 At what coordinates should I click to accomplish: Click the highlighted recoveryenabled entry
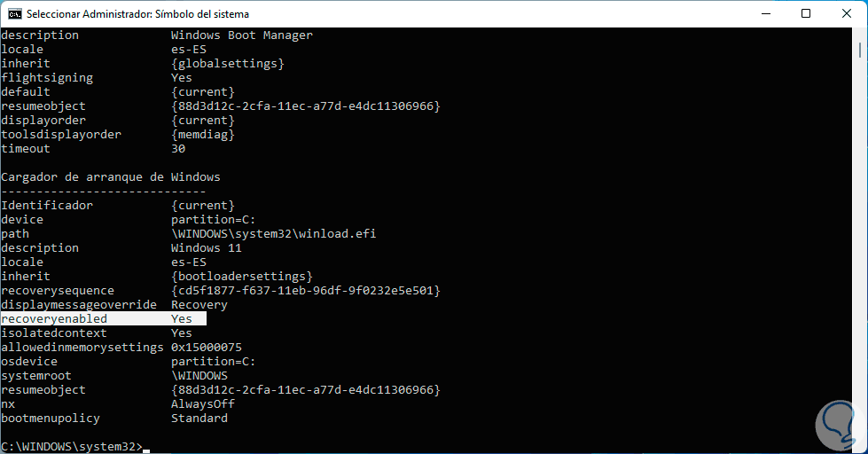(x=53, y=319)
